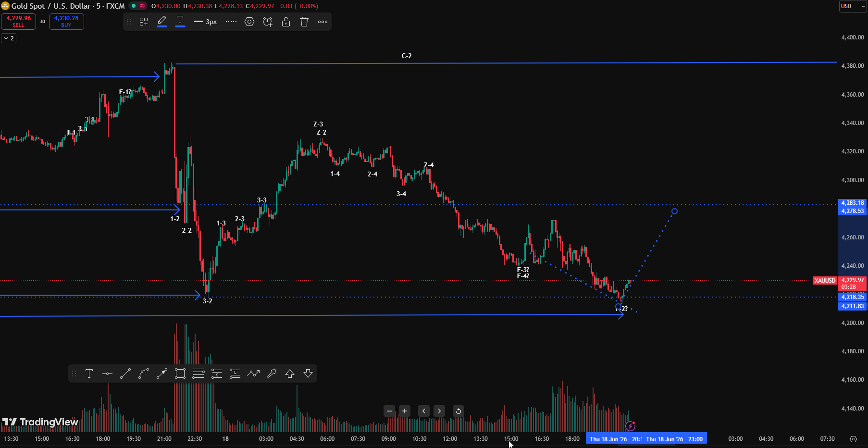Open the pencil line color picker
Screen dimensions: 868x448
pyautogui.click(x=162, y=22)
